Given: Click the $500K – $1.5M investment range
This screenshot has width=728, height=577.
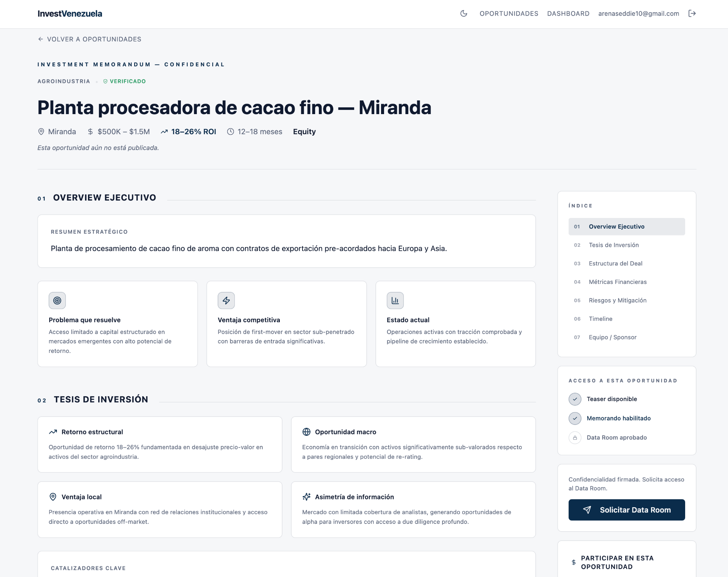Looking at the screenshot, I should click(x=124, y=132).
